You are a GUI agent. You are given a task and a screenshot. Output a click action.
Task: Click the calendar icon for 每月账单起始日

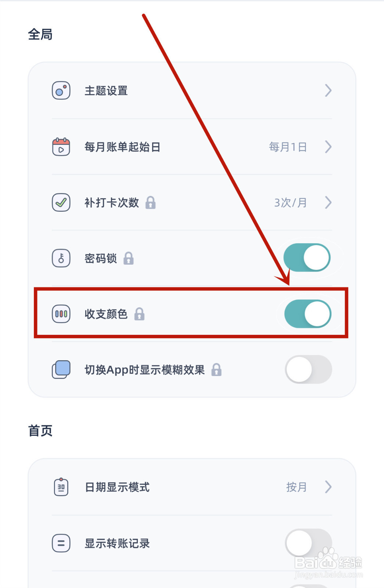point(61,147)
